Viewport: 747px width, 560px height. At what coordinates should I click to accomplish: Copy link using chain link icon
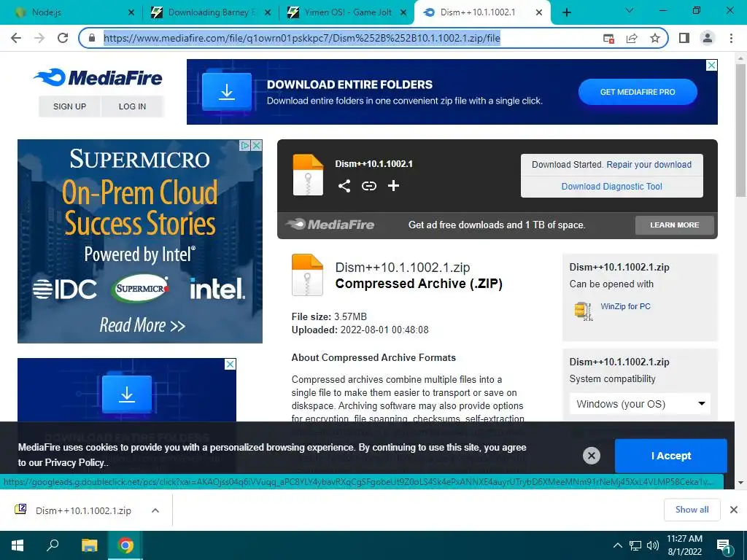click(x=368, y=186)
